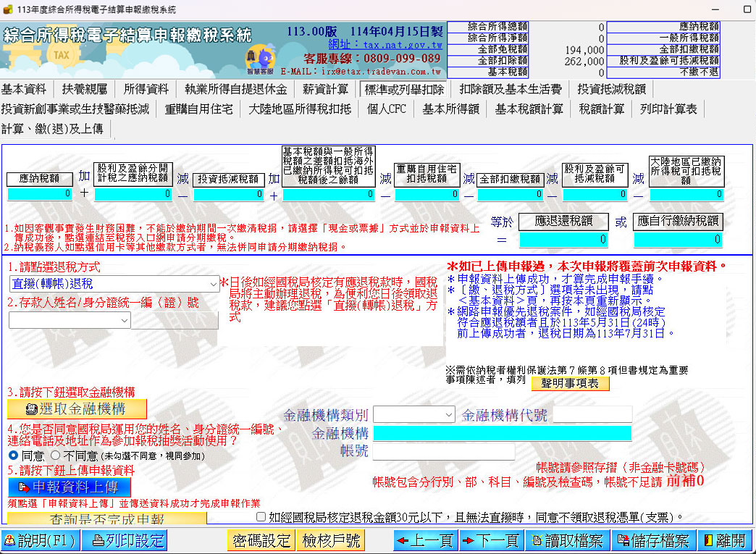Image resolution: width=756 pixels, height=554 pixels.
Task: Open the 所得資料 tab
Action: pyautogui.click(x=146, y=89)
